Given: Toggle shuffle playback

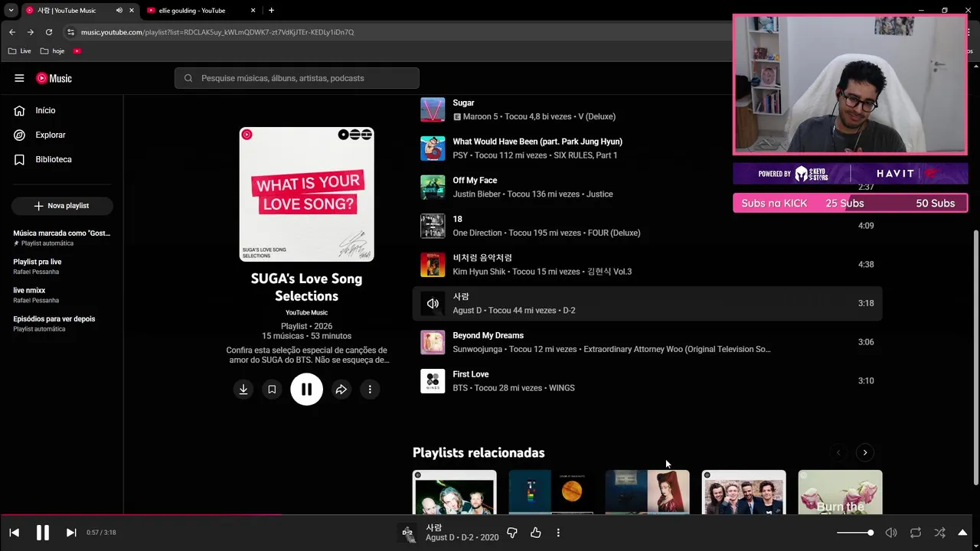Looking at the screenshot, I should (939, 533).
